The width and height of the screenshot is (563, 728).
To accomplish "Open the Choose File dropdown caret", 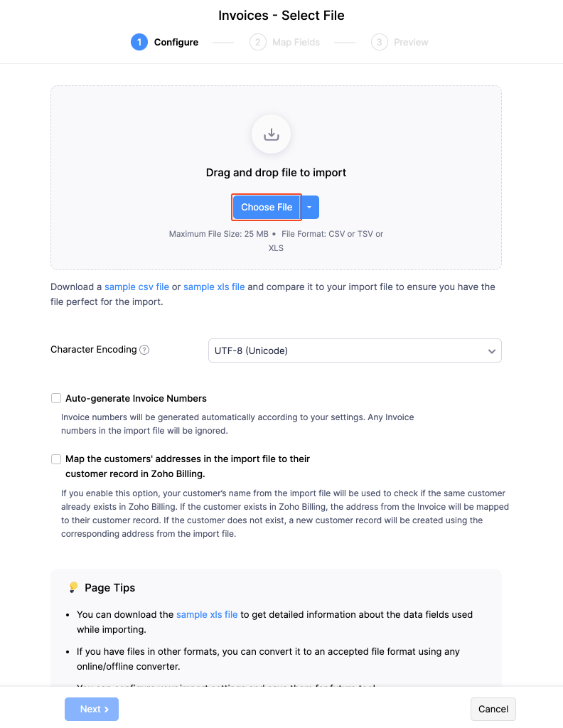I will coord(310,207).
